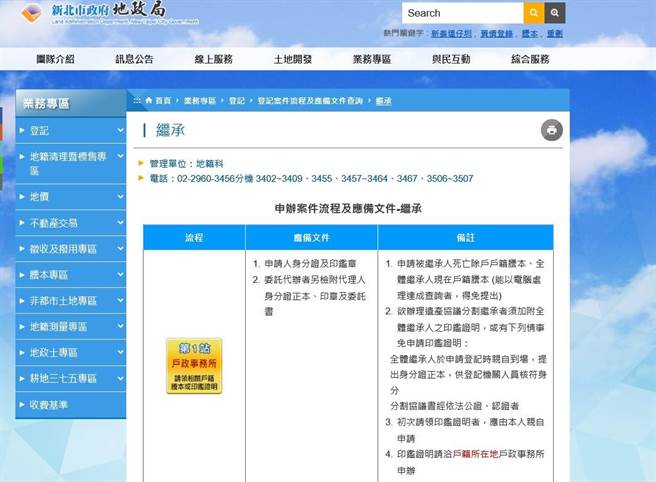Click the red text 戶籍所在地
The height and width of the screenshot is (482, 656).
(476, 454)
